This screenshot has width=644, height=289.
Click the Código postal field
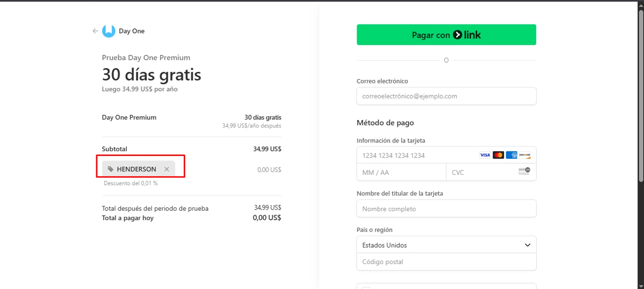446,262
